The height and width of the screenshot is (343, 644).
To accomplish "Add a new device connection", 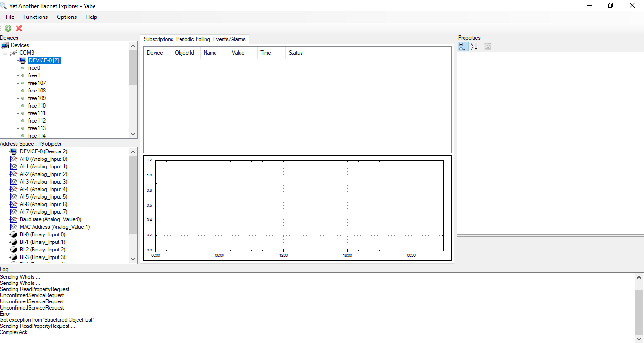I will (x=8, y=28).
